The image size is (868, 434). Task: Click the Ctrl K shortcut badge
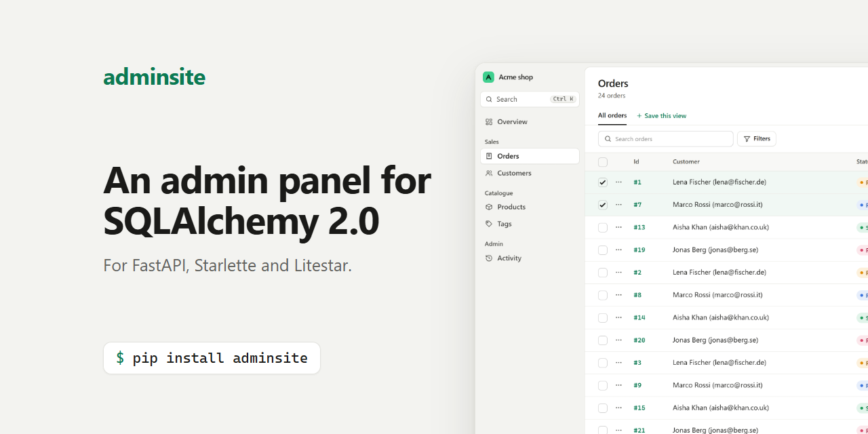(563, 99)
